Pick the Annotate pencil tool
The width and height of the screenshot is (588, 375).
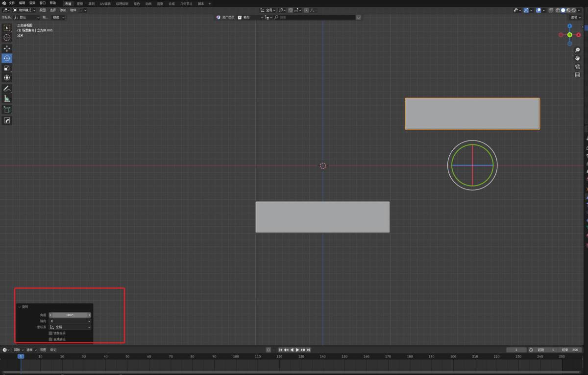coord(7,89)
